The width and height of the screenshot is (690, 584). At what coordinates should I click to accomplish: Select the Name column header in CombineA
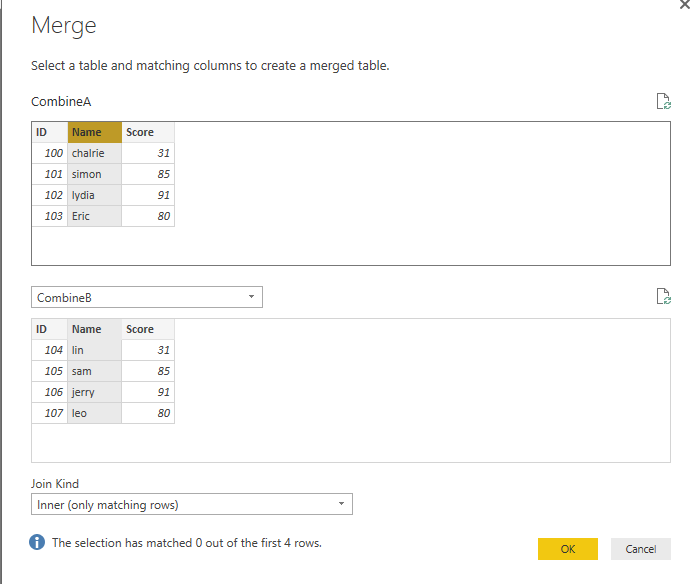[95, 132]
